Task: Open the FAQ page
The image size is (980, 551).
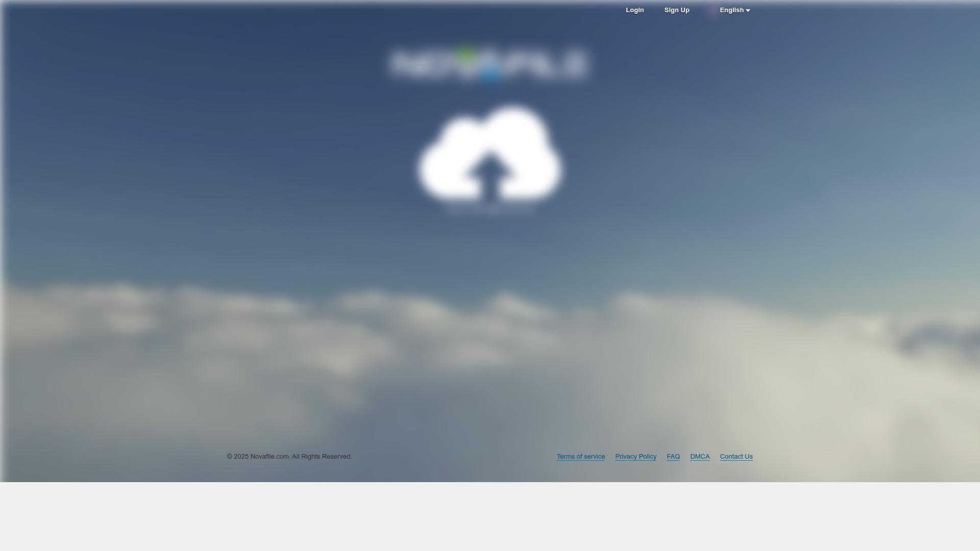Action: click(x=673, y=456)
